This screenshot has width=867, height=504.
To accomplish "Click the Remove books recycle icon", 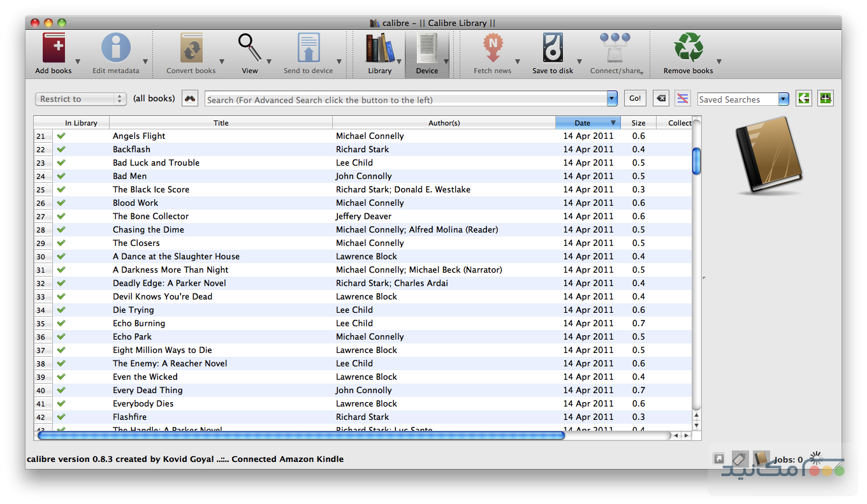I will (688, 49).
